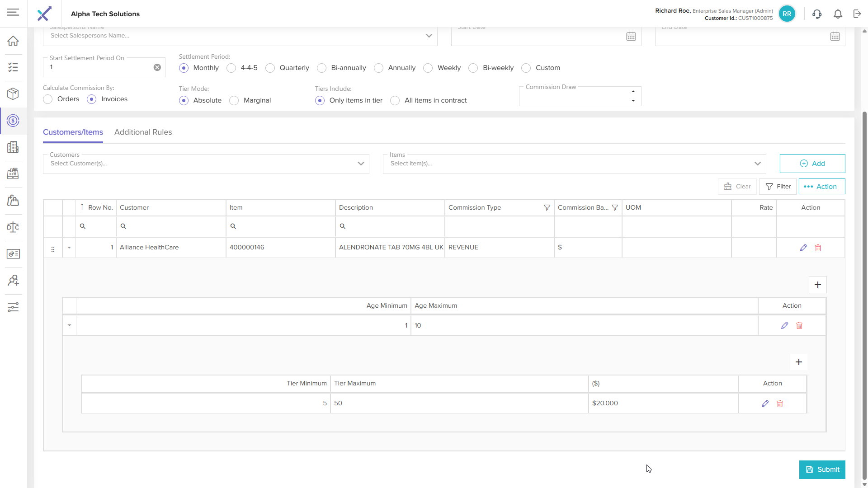Click the Submit button

(x=822, y=469)
